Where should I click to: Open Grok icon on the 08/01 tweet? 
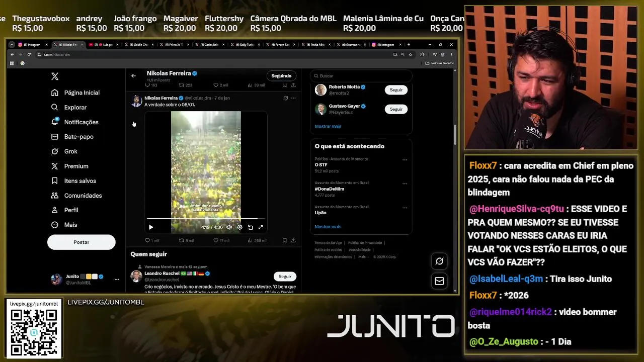click(x=285, y=98)
